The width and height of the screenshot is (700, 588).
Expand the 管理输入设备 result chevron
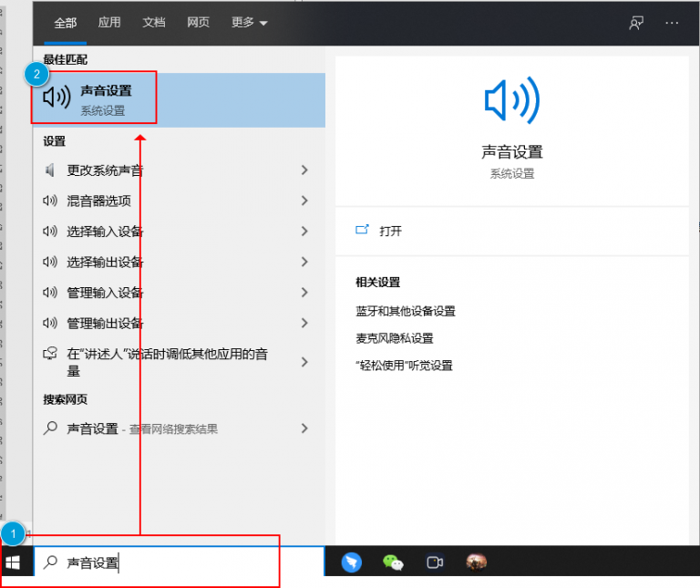tap(304, 293)
